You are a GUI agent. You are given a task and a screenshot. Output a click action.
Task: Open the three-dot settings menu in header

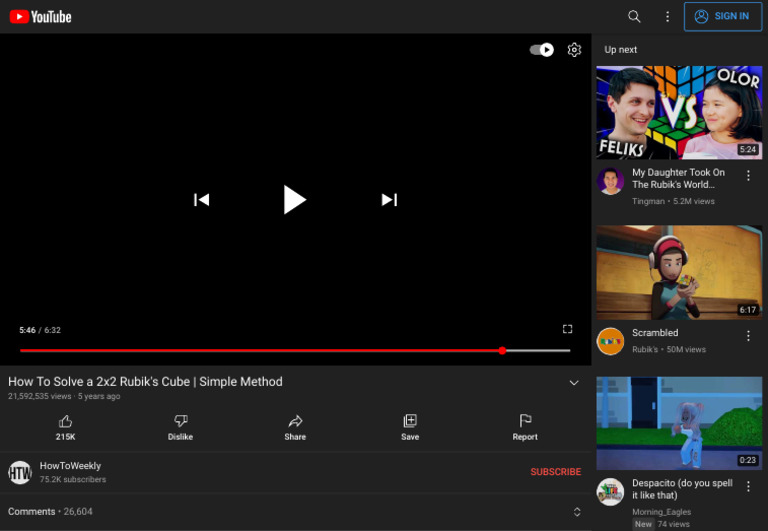tap(667, 17)
